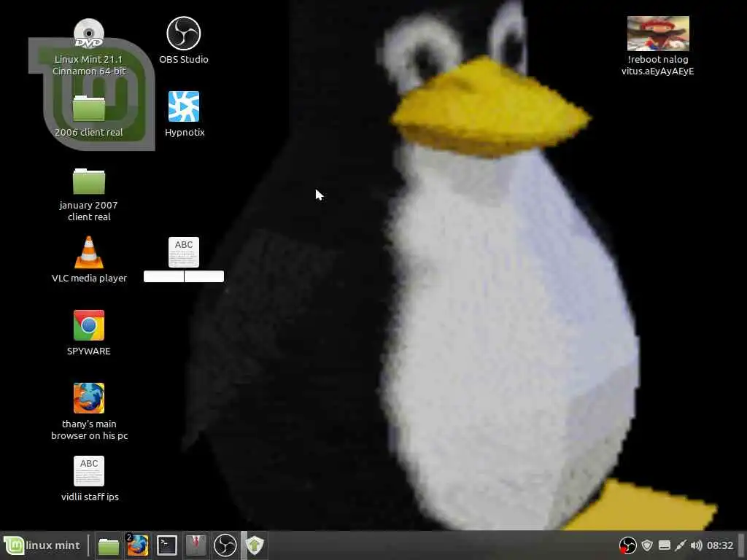Select the 'january 2007 client real' folder
This screenshot has height=560, width=747.
(x=88, y=182)
